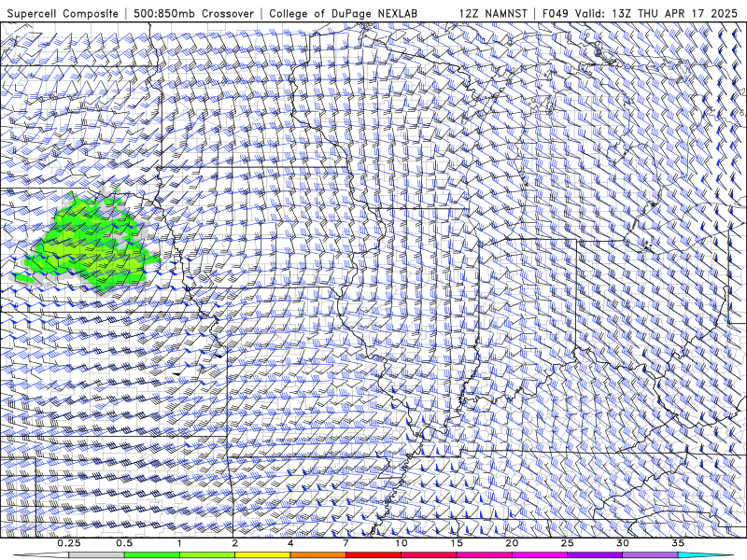Click the magenta 20–25 legend swatch
This screenshot has width=747, height=560.
(x=540, y=555)
